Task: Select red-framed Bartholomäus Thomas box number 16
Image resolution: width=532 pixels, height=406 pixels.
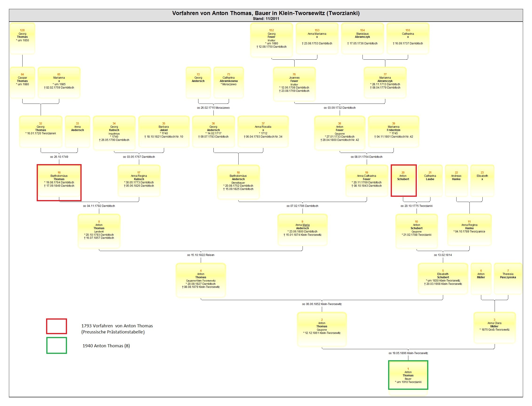Action: click(59, 182)
